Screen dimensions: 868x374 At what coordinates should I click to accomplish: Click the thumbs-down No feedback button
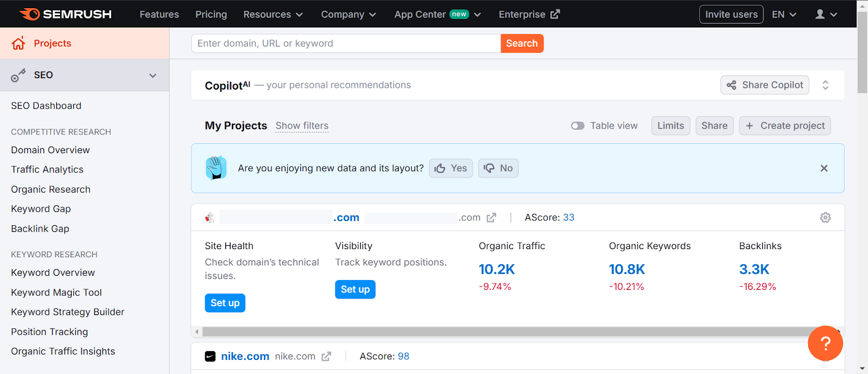(498, 168)
